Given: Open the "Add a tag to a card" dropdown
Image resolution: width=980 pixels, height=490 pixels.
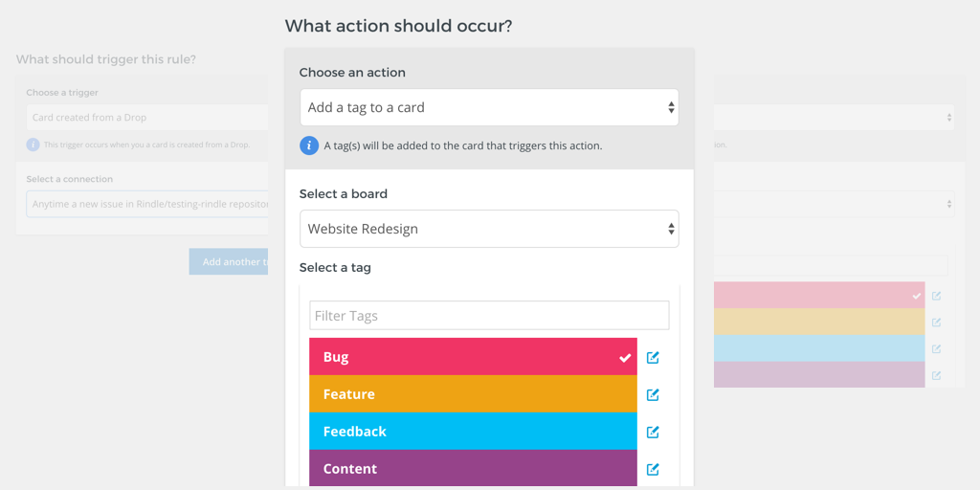Looking at the screenshot, I should [x=489, y=108].
